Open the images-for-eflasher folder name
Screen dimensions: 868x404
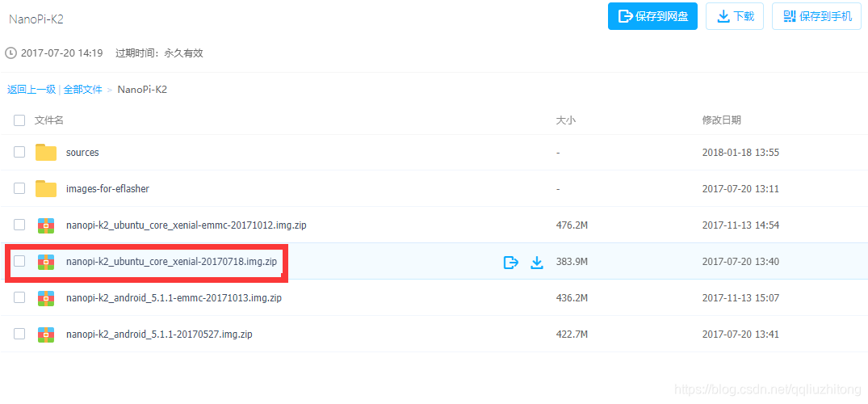click(107, 189)
